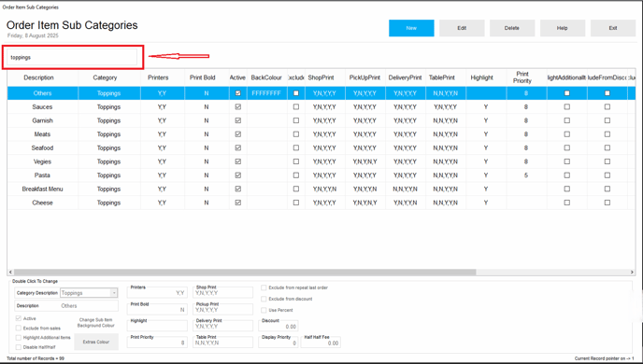Select the 'Seafood' row description

42,147
